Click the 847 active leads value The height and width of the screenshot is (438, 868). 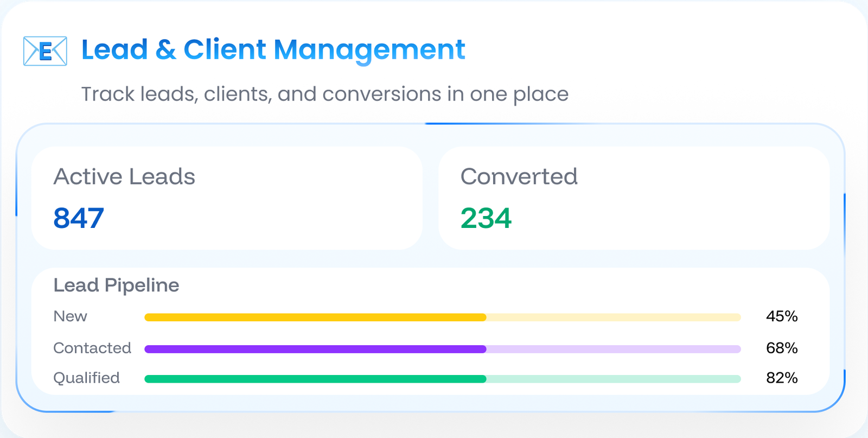point(79,218)
